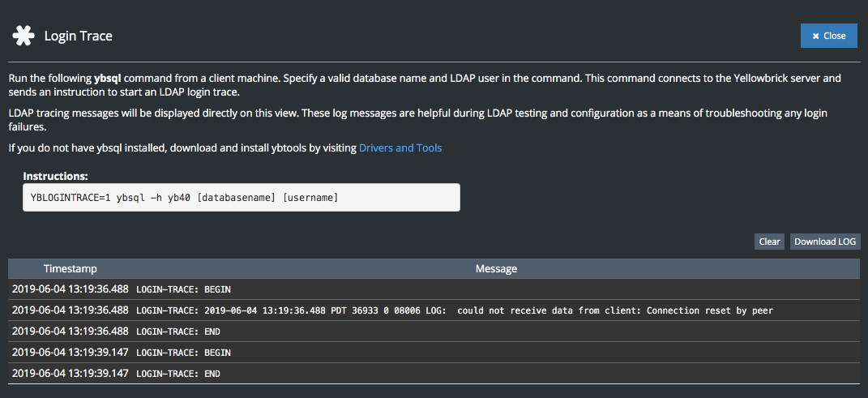868x398 pixels.
Task: Click the timestamp of the first log row
Action: pyautogui.click(x=71, y=289)
